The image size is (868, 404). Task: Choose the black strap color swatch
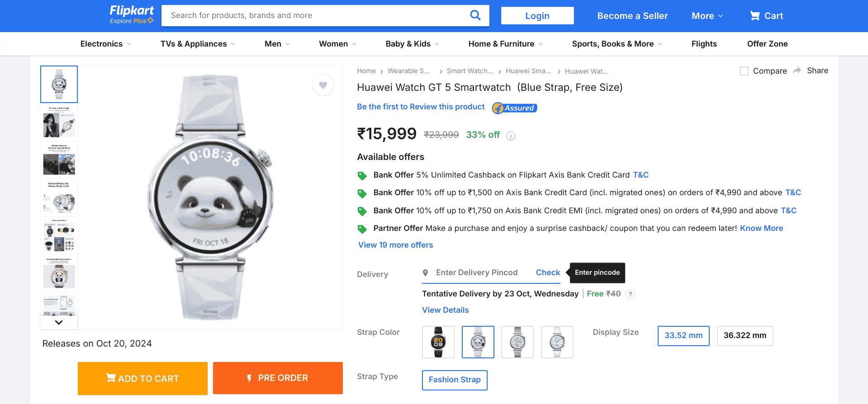tap(438, 342)
